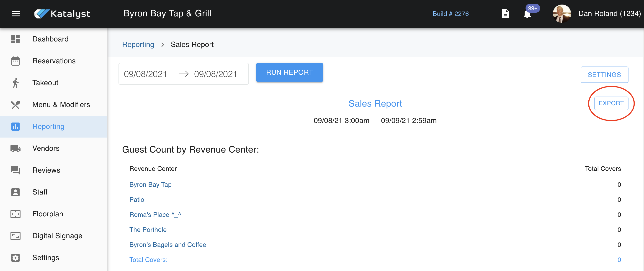Click the Vendors truck icon
The image size is (644, 271).
pyautogui.click(x=15, y=148)
